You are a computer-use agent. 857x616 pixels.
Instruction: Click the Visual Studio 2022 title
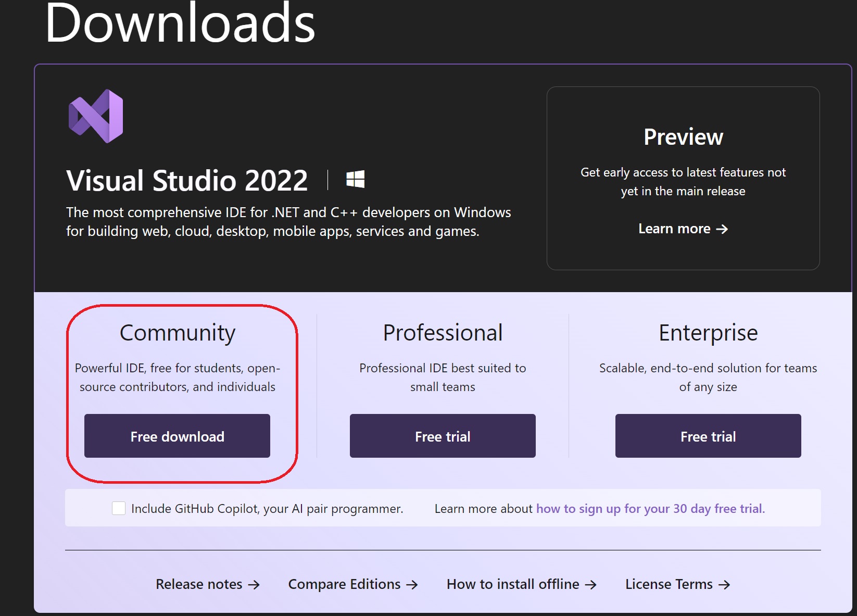[187, 180]
